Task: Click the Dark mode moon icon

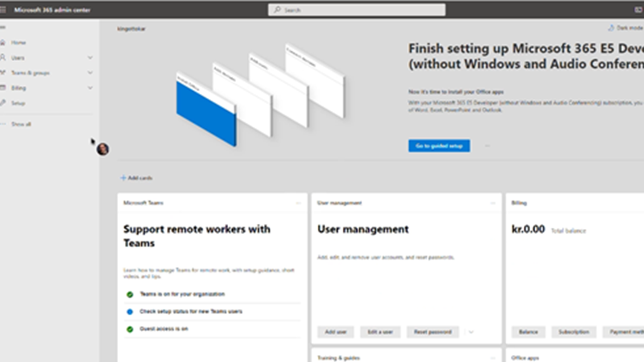Action: pyautogui.click(x=611, y=28)
